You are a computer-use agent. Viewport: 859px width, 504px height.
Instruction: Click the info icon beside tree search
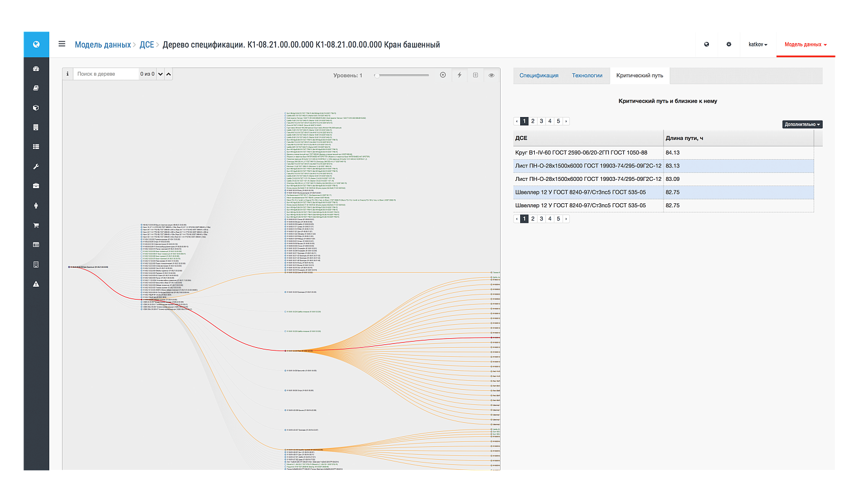tap(68, 74)
